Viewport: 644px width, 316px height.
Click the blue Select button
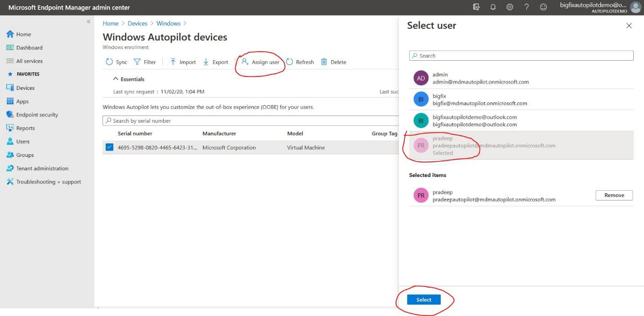pyautogui.click(x=424, y=300)
